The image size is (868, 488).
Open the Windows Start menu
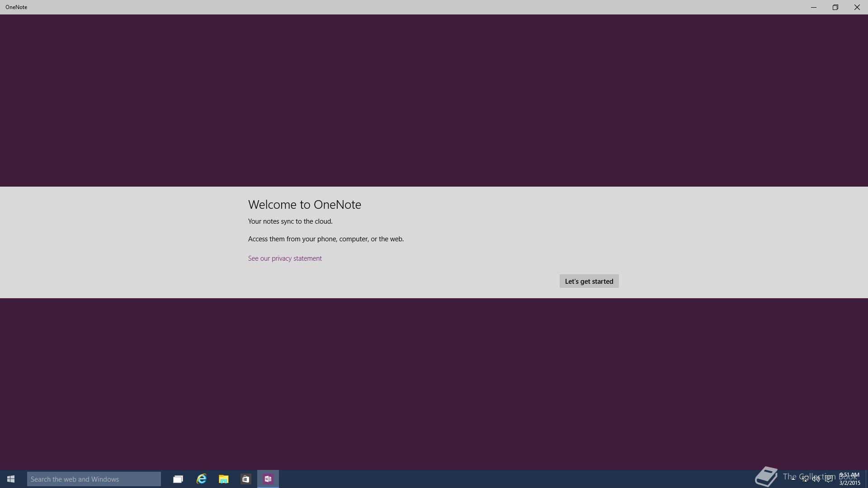click(11, 479)
